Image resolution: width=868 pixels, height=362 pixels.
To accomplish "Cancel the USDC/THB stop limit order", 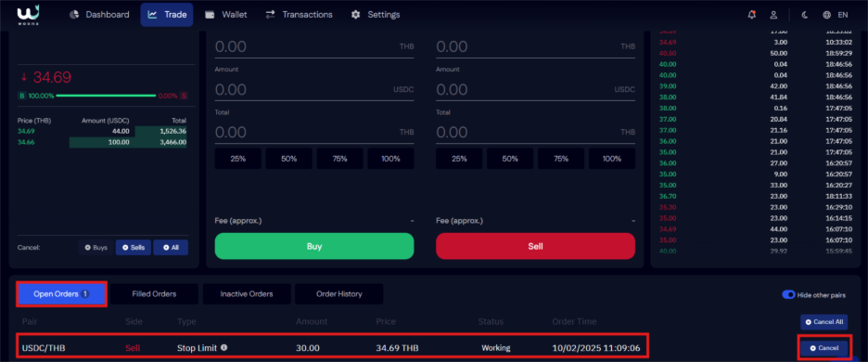I will [x=823, y=347].
